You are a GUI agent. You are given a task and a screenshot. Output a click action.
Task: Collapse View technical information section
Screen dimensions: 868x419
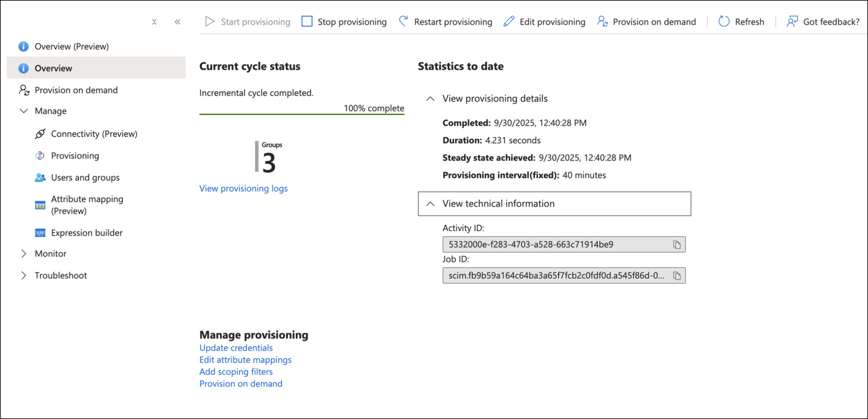pyautogui.click(x=430, y=204)
